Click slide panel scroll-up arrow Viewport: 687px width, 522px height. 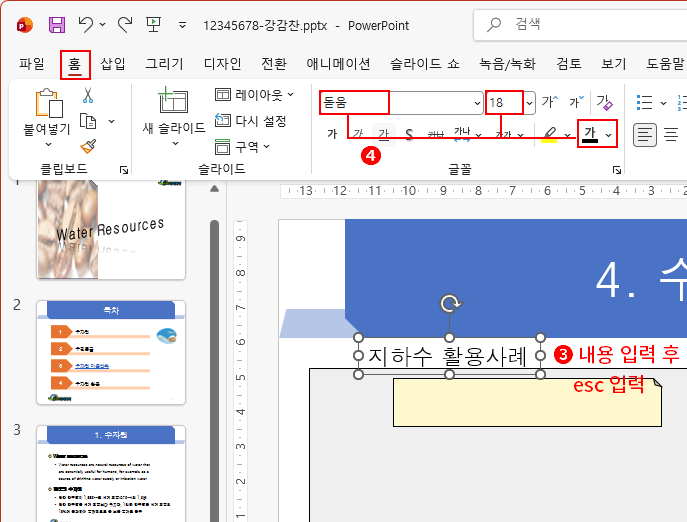click(214, 189)
